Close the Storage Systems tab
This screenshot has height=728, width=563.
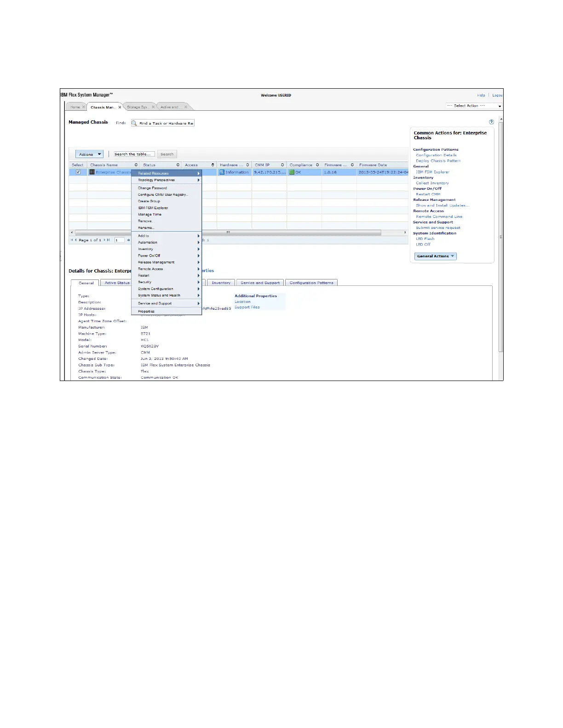coord(153,107)
